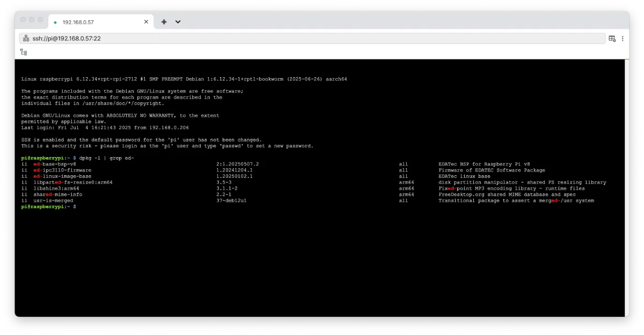644x335 pixels.
Task: Expand the tab list chevron
Action: 178,22
